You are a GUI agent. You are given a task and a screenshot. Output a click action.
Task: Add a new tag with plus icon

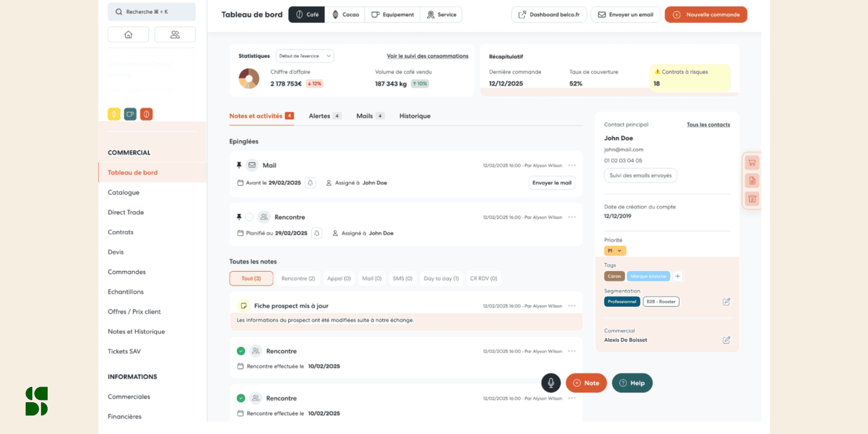point(677,276)
